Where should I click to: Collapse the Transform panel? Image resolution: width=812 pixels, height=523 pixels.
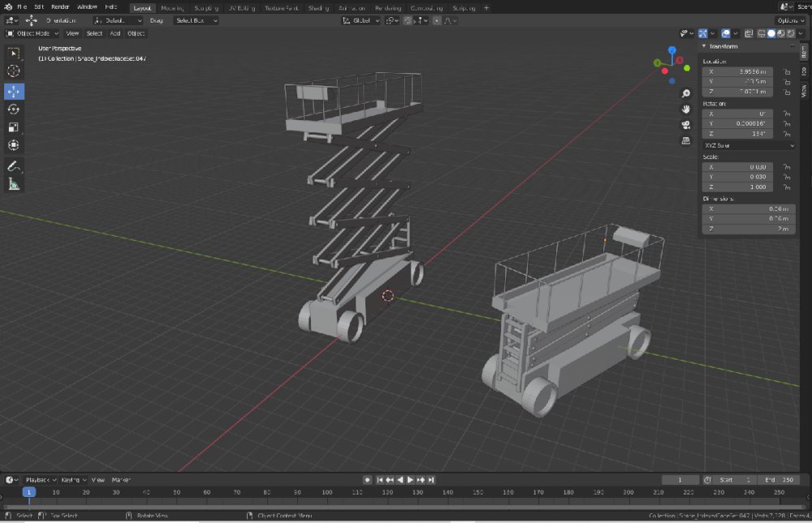tap(704, 46)
